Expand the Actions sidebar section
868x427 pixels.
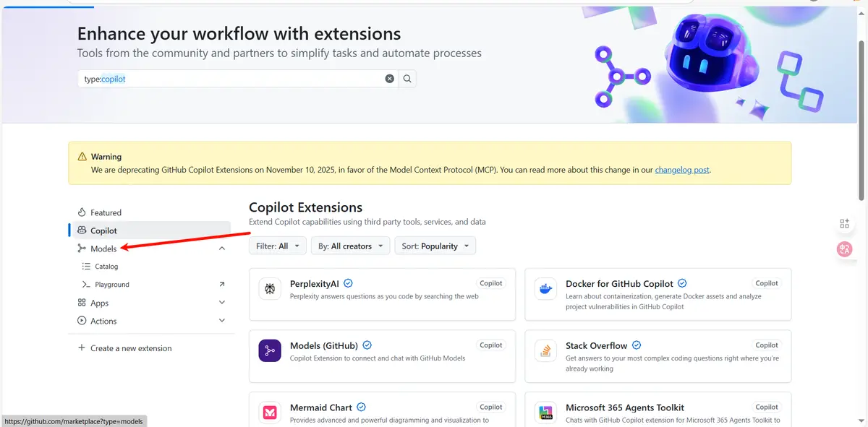(x=222, y=321)
